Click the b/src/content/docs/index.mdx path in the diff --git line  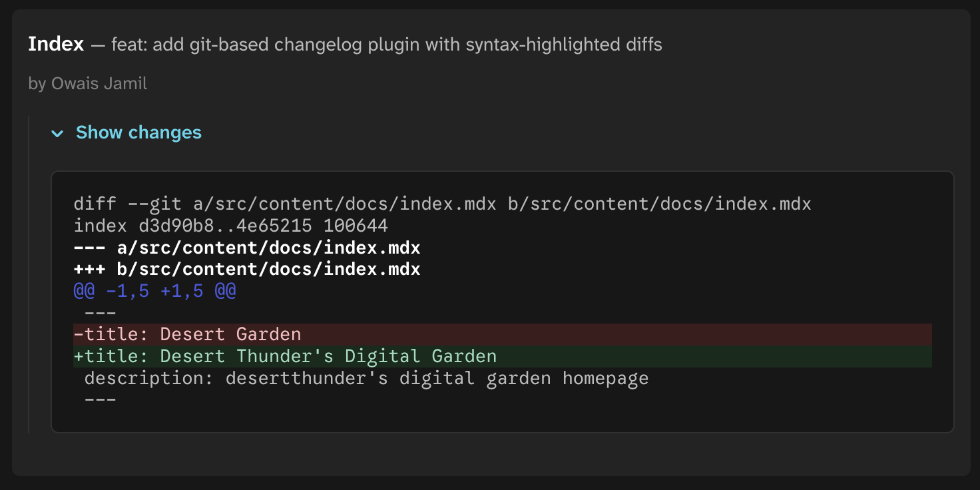tap(659, 204)
